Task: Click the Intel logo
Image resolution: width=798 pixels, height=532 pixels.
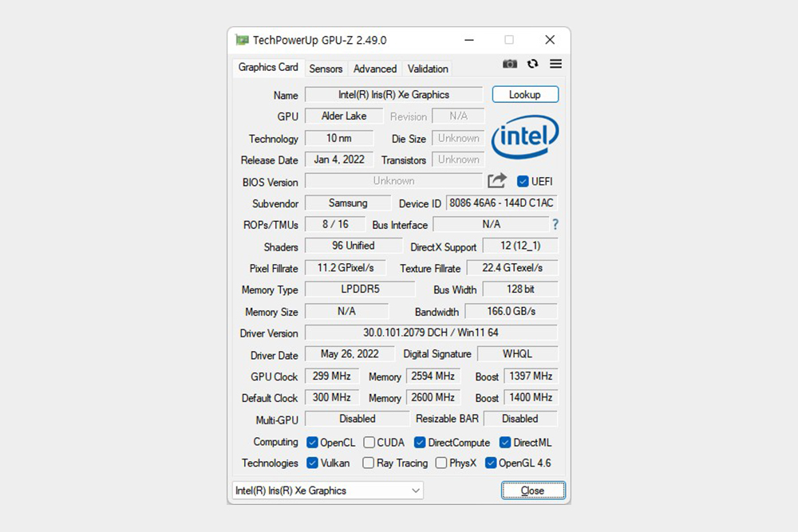Action: click(525, 136)
